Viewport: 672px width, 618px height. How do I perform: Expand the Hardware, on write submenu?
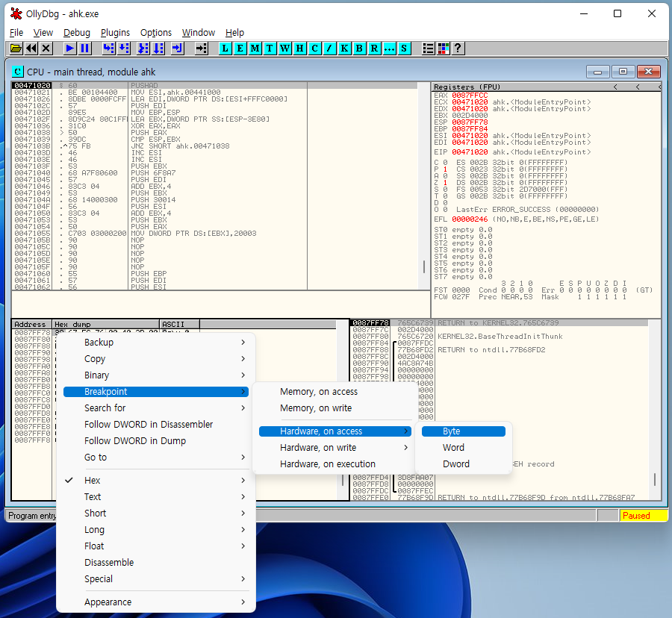click(x=335, y=448)
